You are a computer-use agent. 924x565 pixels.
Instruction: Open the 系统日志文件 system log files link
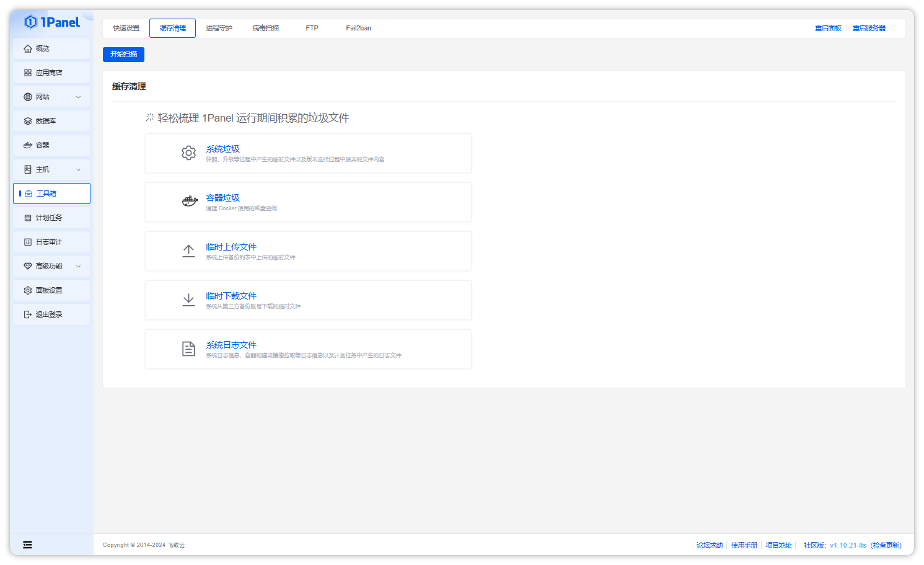tap(231, 344)
